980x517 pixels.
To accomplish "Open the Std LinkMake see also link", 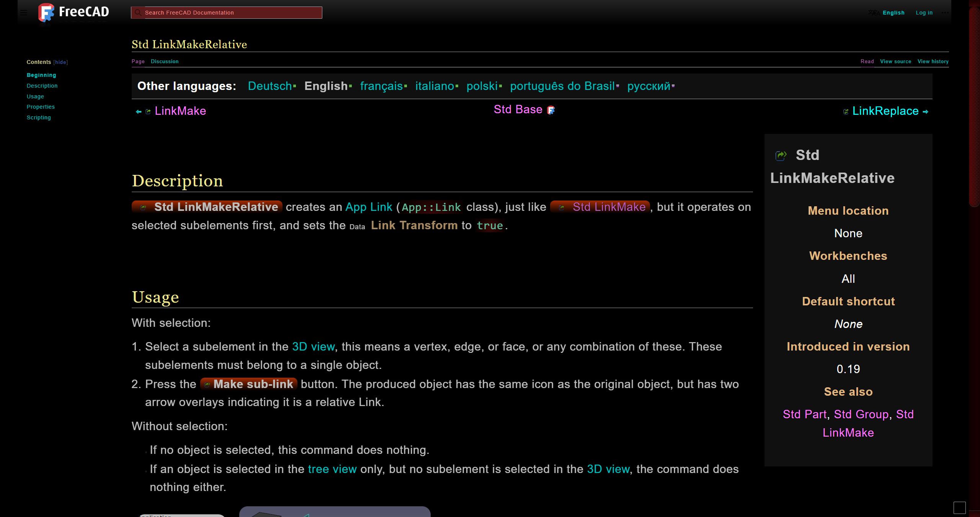I will tap(848, 432).
